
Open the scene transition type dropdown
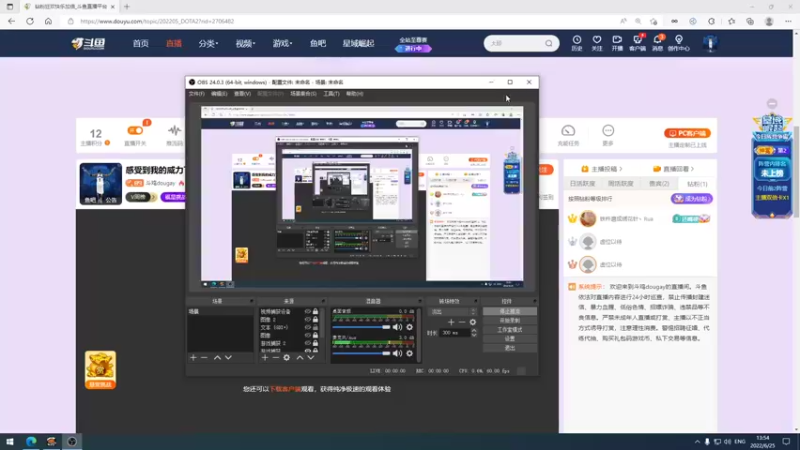(x=453, y=311)
